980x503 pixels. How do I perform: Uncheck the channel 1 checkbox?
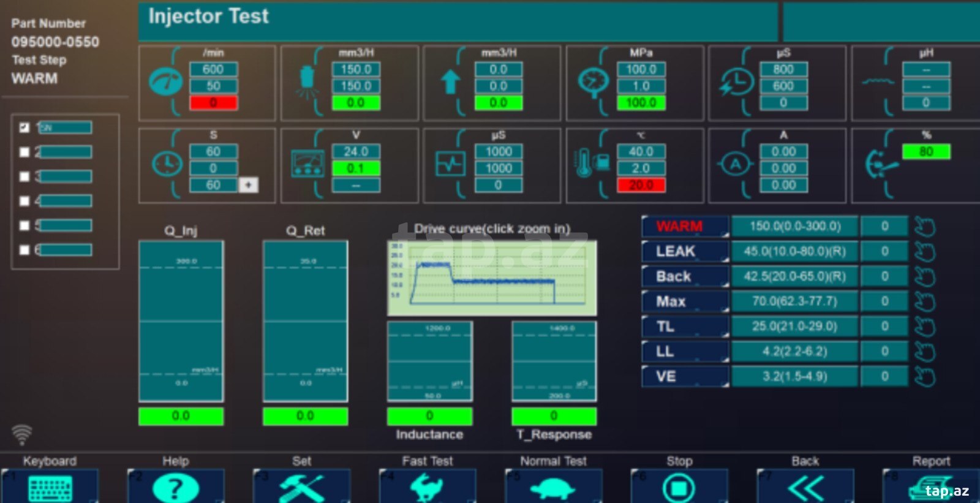pyautogui.click(x=24, y=127)
